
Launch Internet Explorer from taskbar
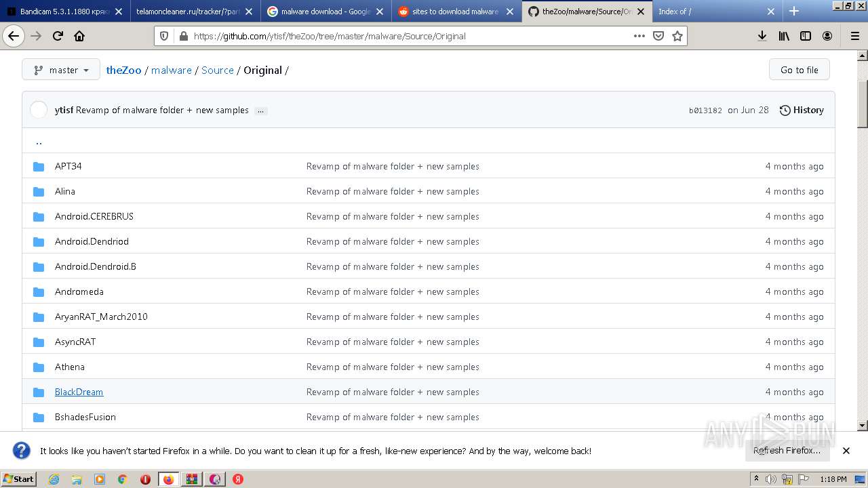(x=54, y=479)
